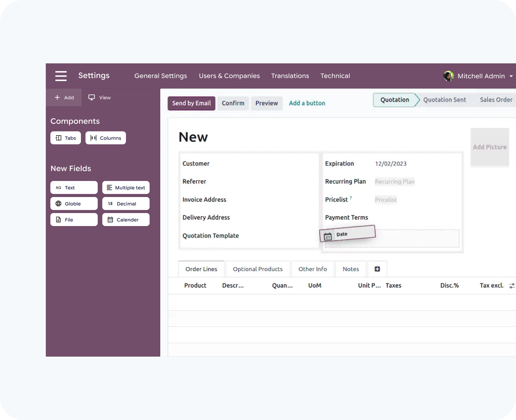Image resolution: width=516 pixels, height=420 pixels.
Task: Click the Customer field label
Action: tap(196, 163)
